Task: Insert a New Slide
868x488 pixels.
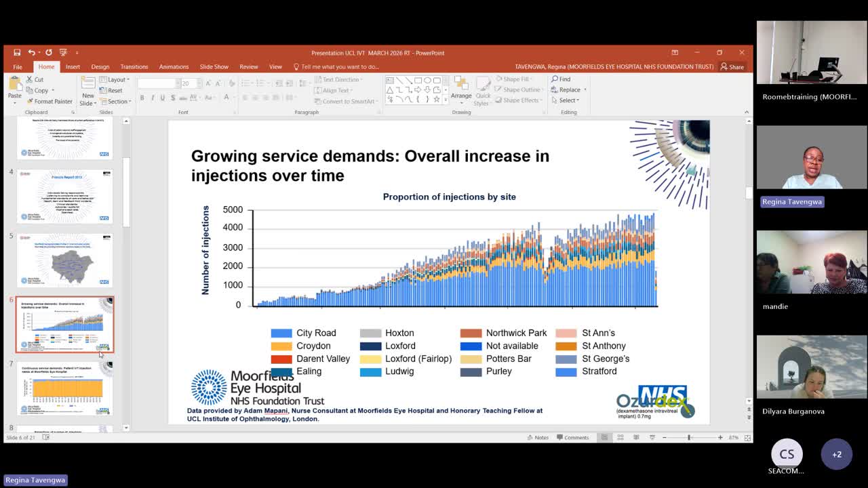Action: click(x=88, y=90)
